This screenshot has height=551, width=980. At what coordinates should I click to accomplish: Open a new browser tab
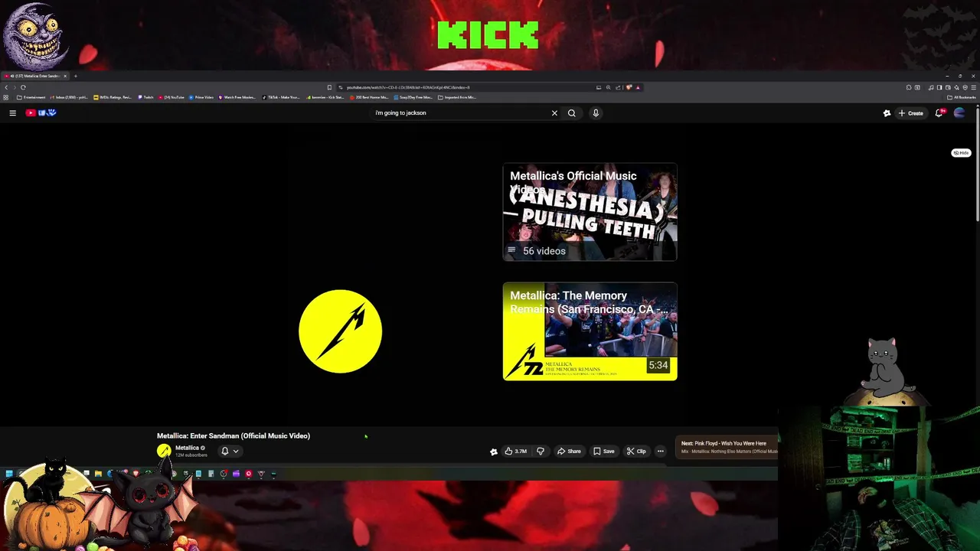pos(75,76)
